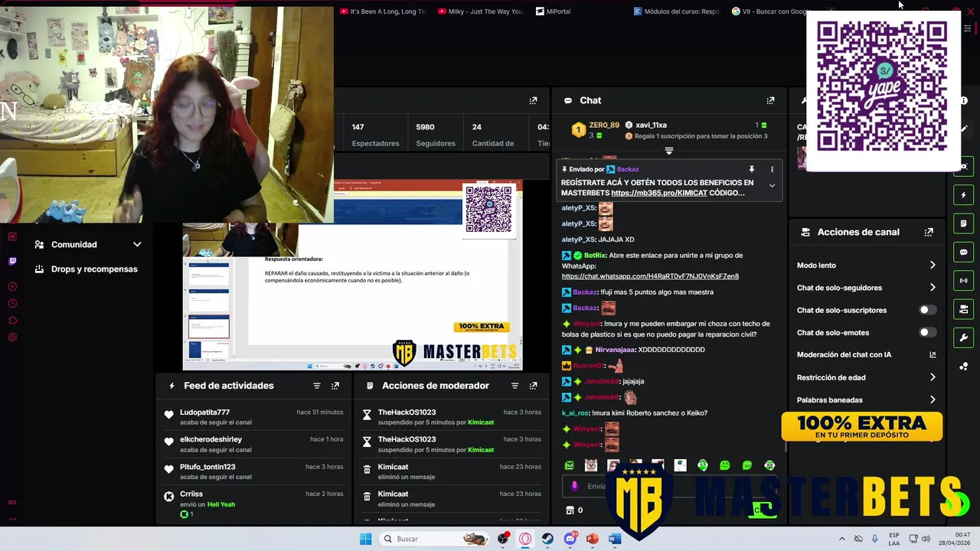980x551 pixels.
Task: Pop out the Chat panel
Action: click(x=770, y=100)
